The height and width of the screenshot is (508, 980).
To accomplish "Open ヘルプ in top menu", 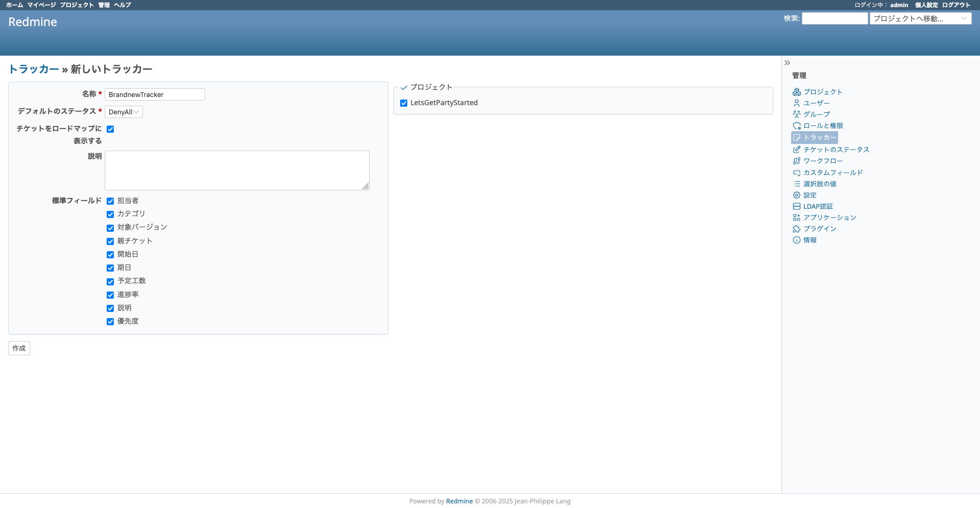I will coord(122,5).
